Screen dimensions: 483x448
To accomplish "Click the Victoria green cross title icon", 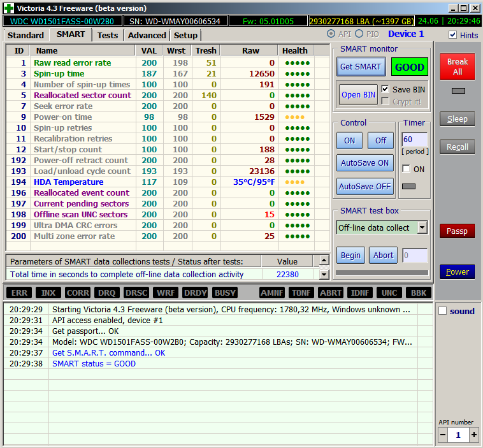I will (8, 8).
